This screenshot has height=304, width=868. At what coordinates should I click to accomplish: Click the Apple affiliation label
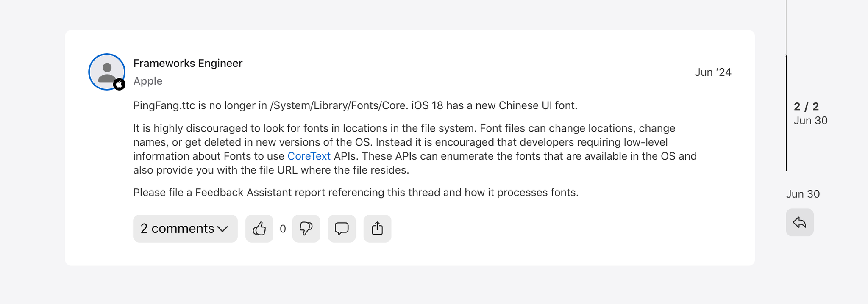(x=147, y=81)
